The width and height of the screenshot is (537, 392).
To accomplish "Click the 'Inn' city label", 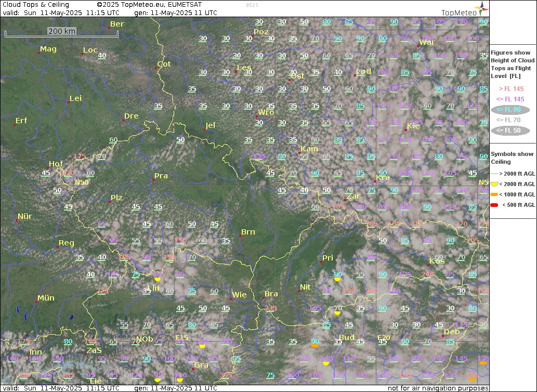I will point(36,352).
